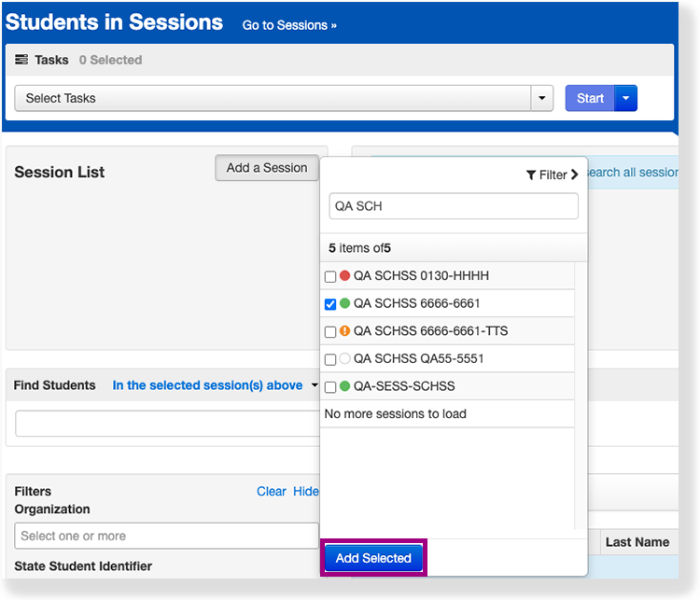Viewport: 700px width, 600px height.
Task: Click the session search field containing QA SCH
Action: (x=454, y=206)
